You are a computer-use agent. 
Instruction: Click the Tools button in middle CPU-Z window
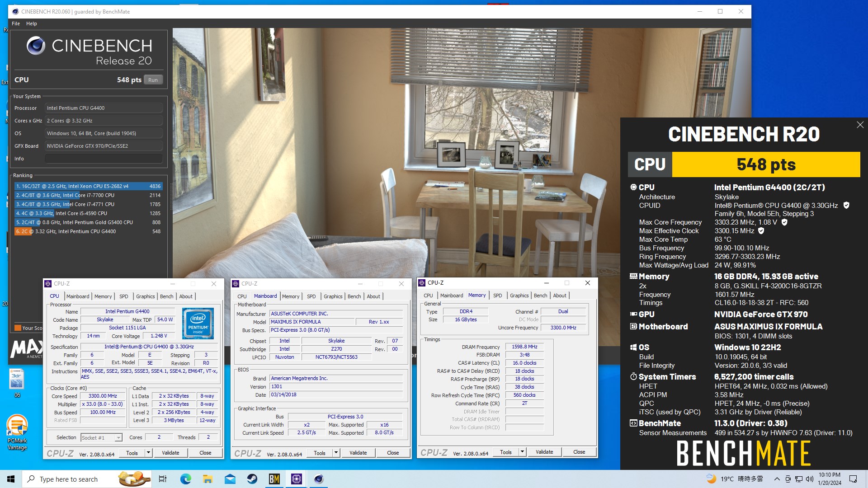[x=320, y=453]
